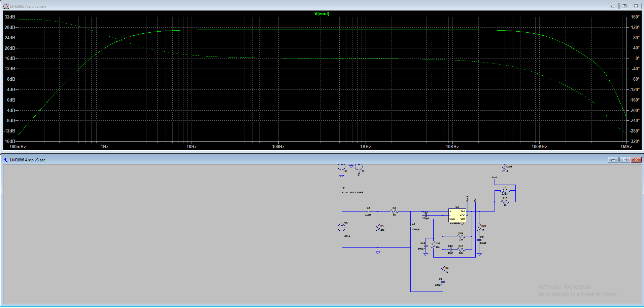Viewport: 644px width, 308px height.
Task: Click the -320° label on phase axis
Action: pyautogui.click(x=634, y=141)
